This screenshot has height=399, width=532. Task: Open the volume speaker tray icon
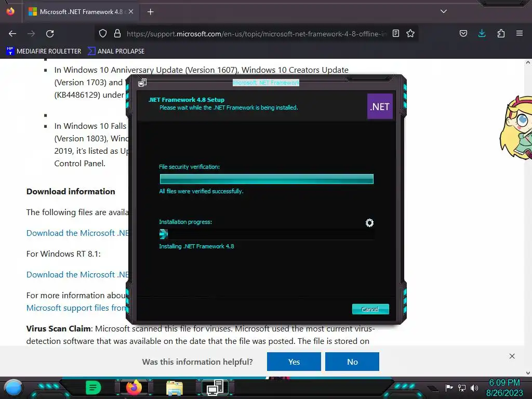click(474, 388)
